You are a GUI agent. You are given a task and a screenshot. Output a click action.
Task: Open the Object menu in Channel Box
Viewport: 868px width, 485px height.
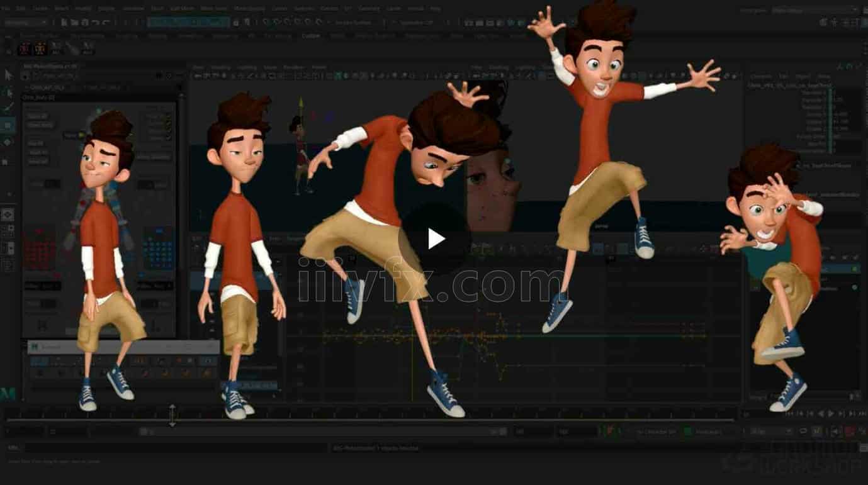(x=803, y=76)
